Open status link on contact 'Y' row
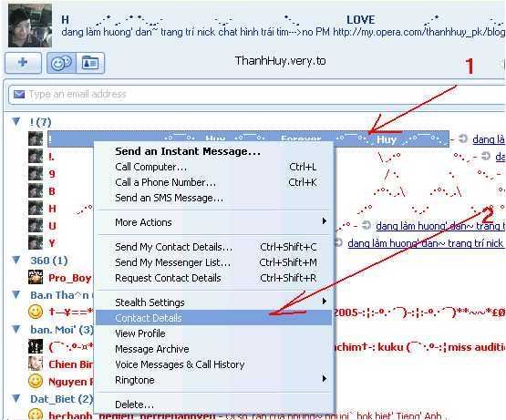Screen dimensions: 506x420 426,243
